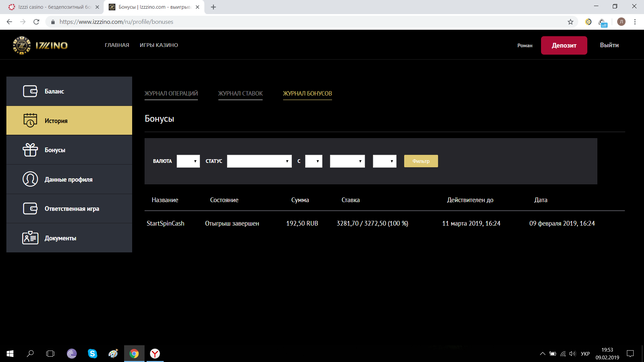Click the Documents ID card icon

[x=30, y=238]
